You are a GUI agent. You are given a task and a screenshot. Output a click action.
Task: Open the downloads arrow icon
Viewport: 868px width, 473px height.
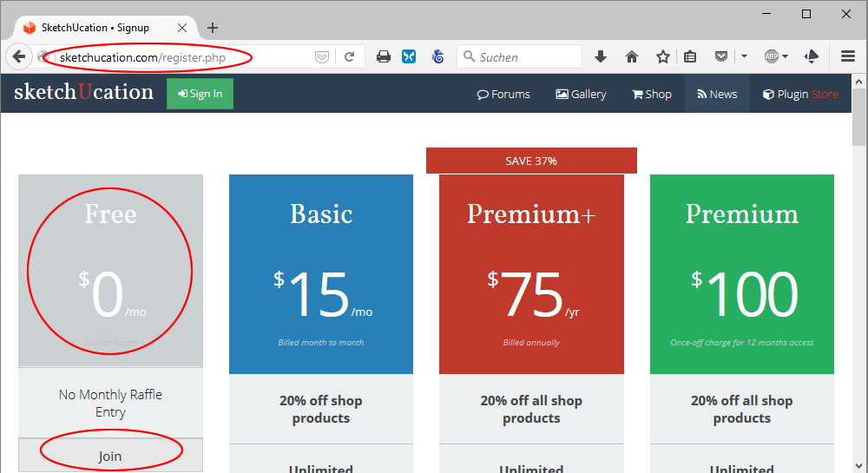601,57
